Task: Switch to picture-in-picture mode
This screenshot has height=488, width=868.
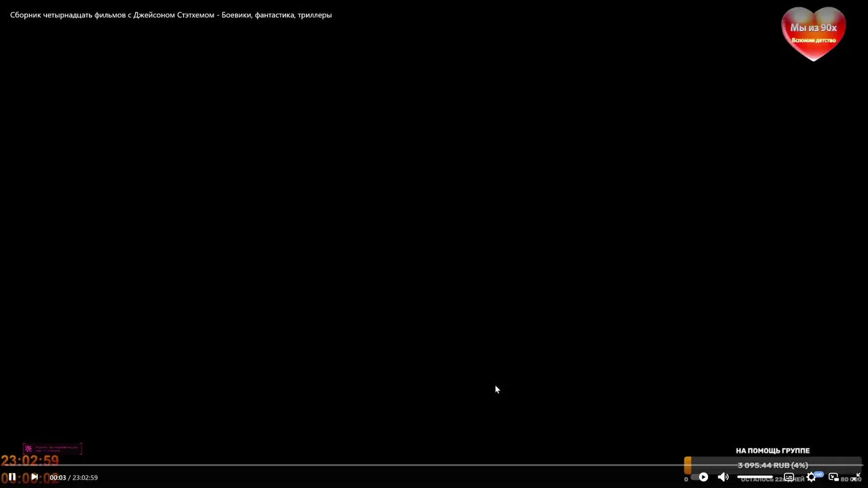Action: (833, 477)
